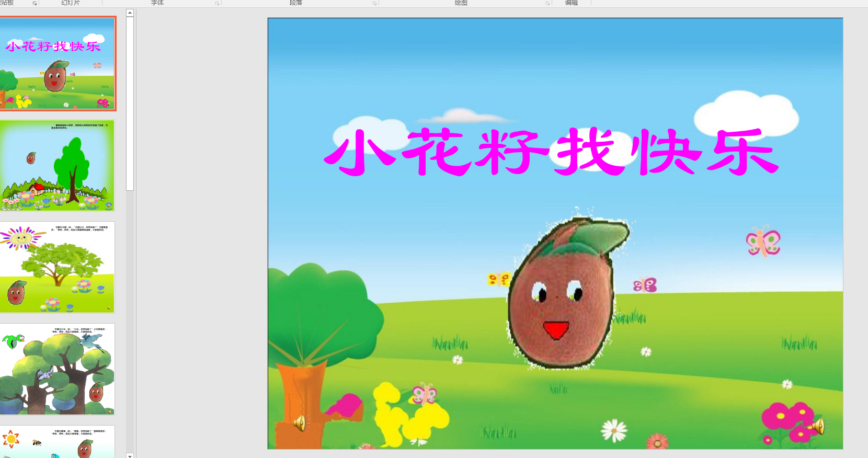
Task: Click the down arrow of the thumbnail scrollbar
Action: point(130,455)
